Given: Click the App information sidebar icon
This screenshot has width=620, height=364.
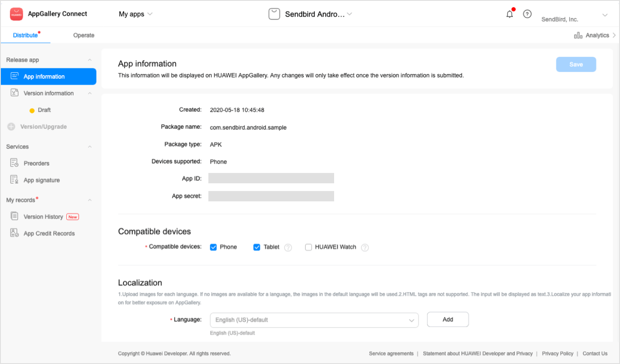Looking at the screenshot, I should click(x=15, y=76).
